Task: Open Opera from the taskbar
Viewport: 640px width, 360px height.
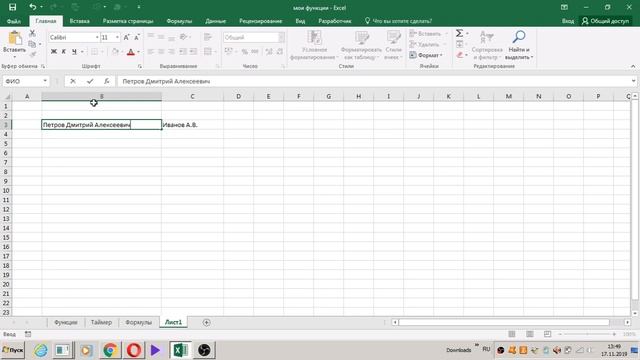Action: tap(133, 350)
